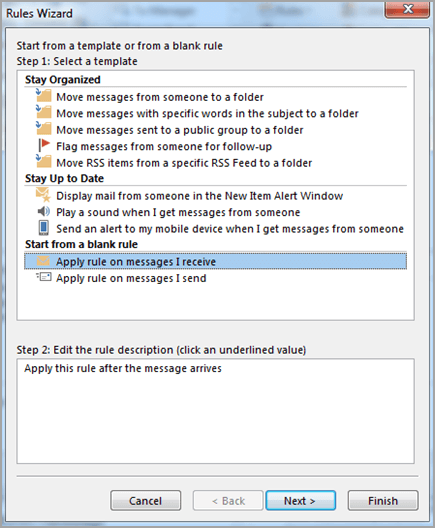Click the Finish button
The width and height of the screenshot is (435, 528).
click(x=383, y=501)
